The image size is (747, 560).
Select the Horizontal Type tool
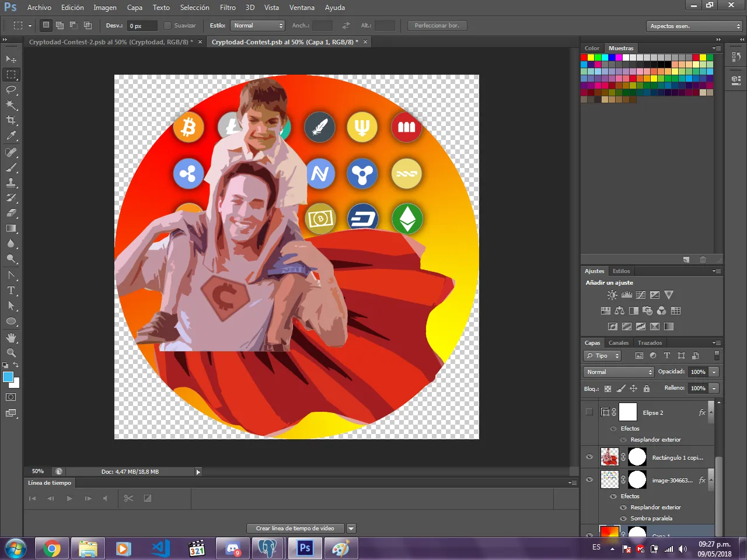[11, 290]
